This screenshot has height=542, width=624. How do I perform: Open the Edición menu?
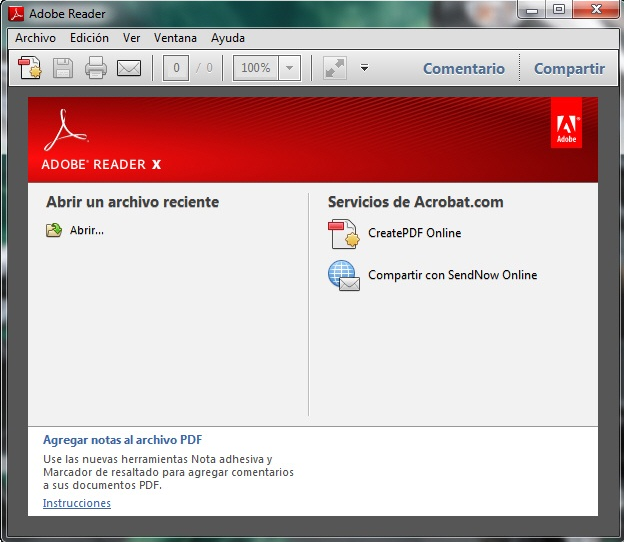tap(89, 38)
